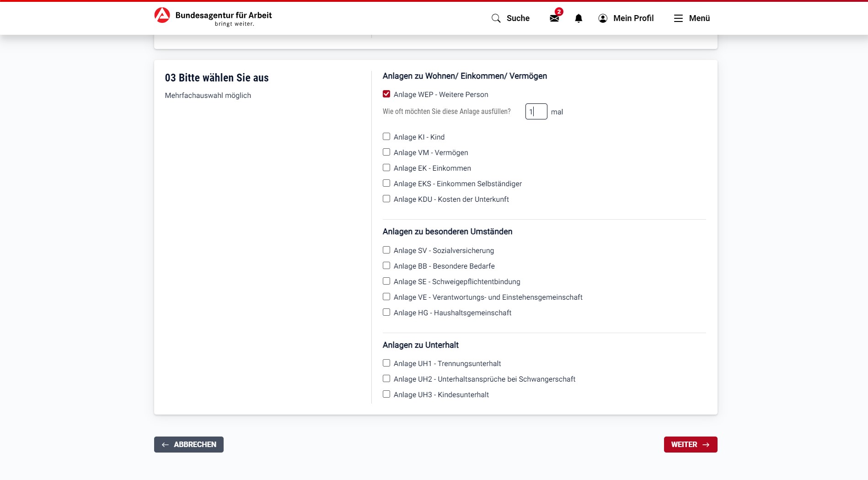868x480 pixels.
Task: Enable Anlage SV - Sozialversicherung
Action: pyautogui.click(x=386, y=250)
